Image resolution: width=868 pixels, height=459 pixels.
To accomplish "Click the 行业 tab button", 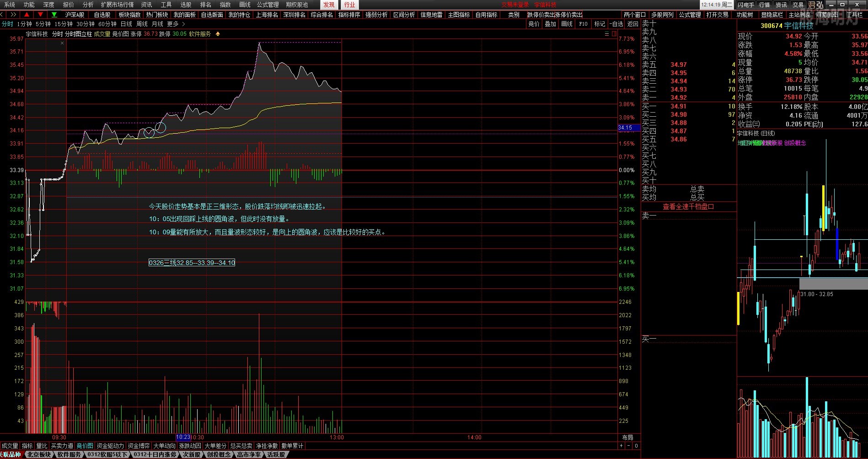I will 349,5.
